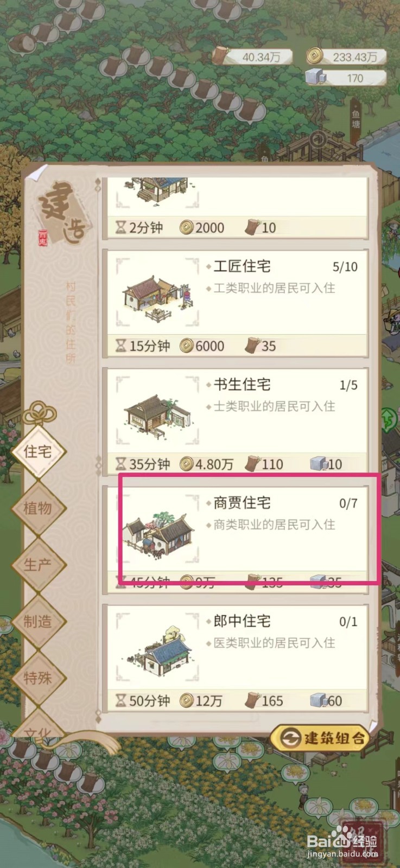Click the 建筑组合 button
400x868 pixels.
(320, 738)
